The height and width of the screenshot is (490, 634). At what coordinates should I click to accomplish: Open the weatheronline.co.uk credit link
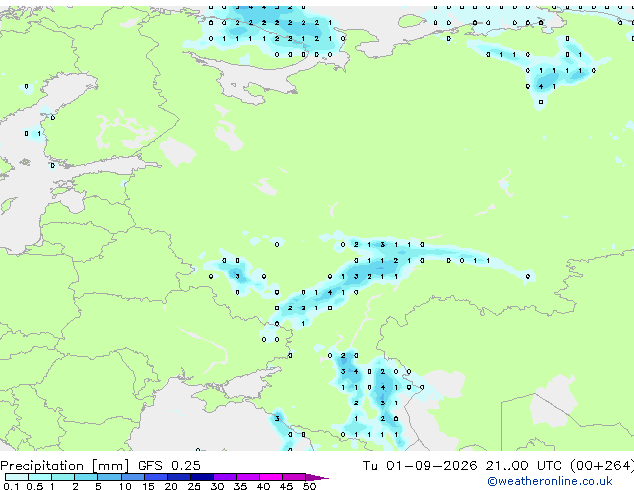coord(550,481)
